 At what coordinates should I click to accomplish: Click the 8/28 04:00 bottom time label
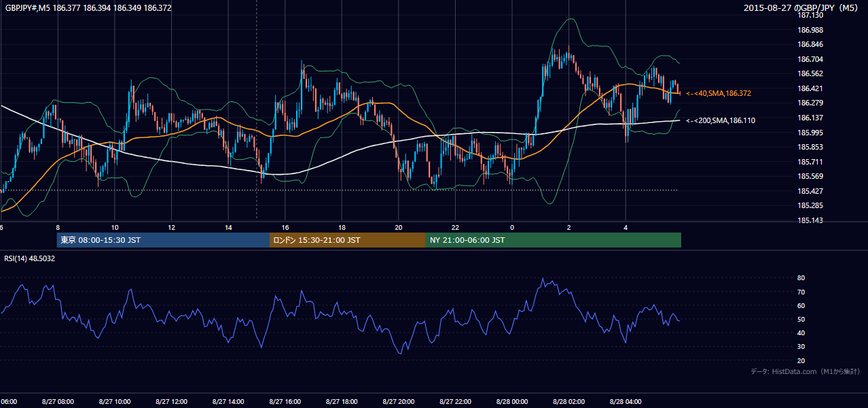pos(626,402)
